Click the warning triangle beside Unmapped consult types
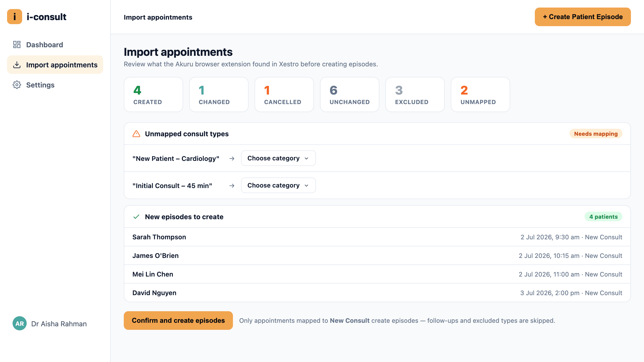The image size is (644, 362). coord(136,134)
